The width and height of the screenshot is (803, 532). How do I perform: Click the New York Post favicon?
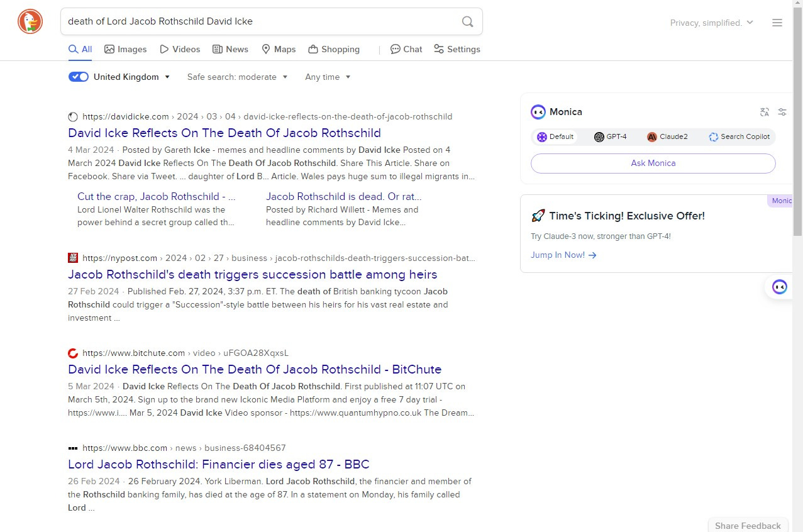[73, 258]
